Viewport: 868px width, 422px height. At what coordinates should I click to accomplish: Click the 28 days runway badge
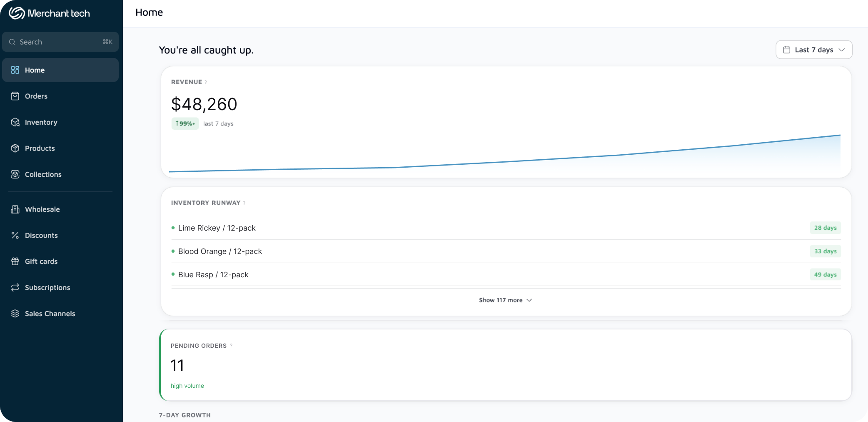pos(825,228)
